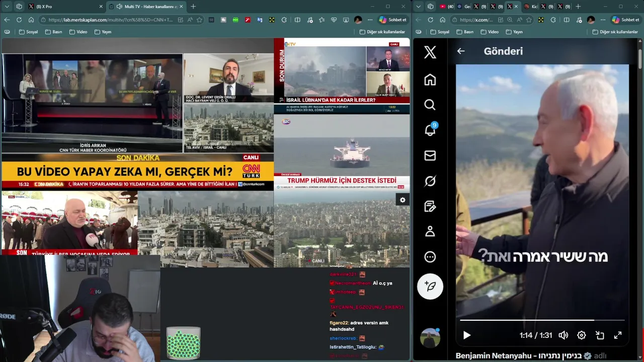Toggle split screen in left browser window
The image size is (644, 362).
pyautogui.click(x=297, y=20)
